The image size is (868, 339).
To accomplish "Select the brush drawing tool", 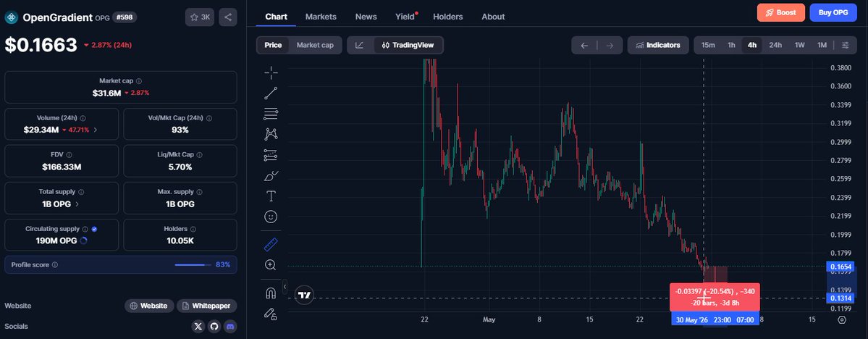I will coord(271,175).
